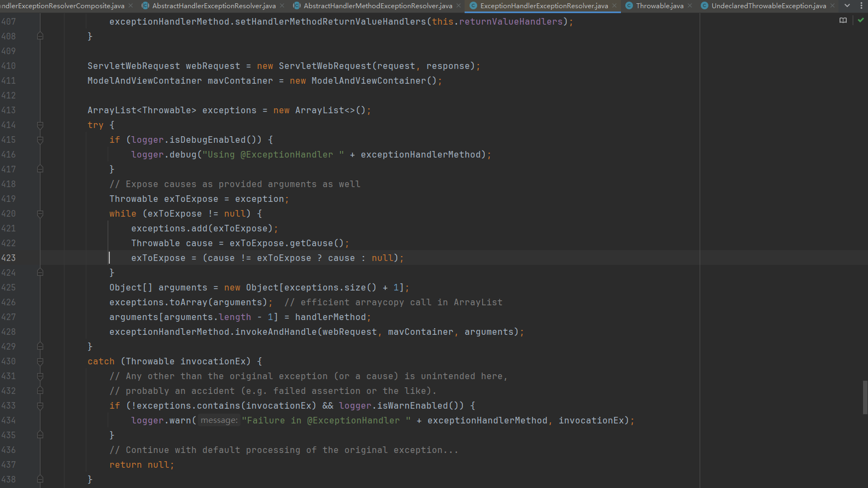
Task: Click 'return null;' on line 437
Action: coord(142,465)
